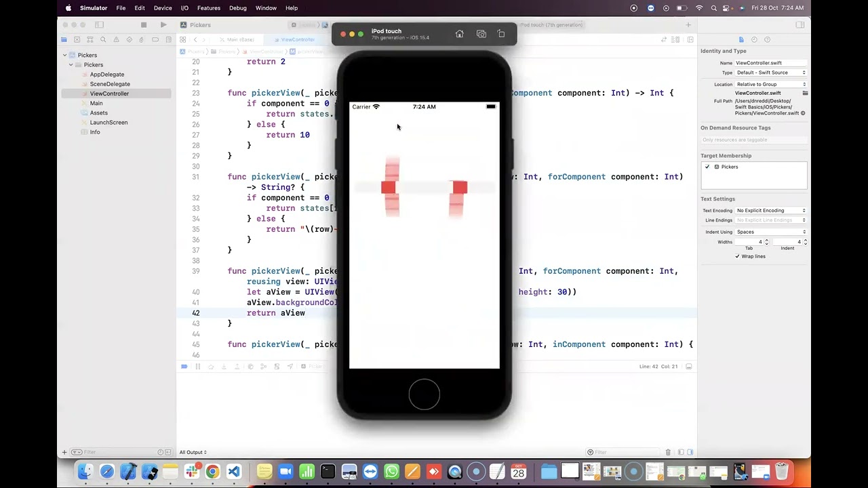The width and height of the screenshot is (868, 488).
Task: Open the Location Relative to Group dropdown
Action: (x=771, y=84)
